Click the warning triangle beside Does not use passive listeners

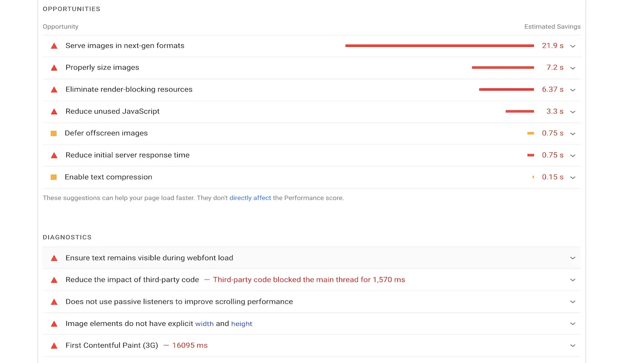click(54, 302)
